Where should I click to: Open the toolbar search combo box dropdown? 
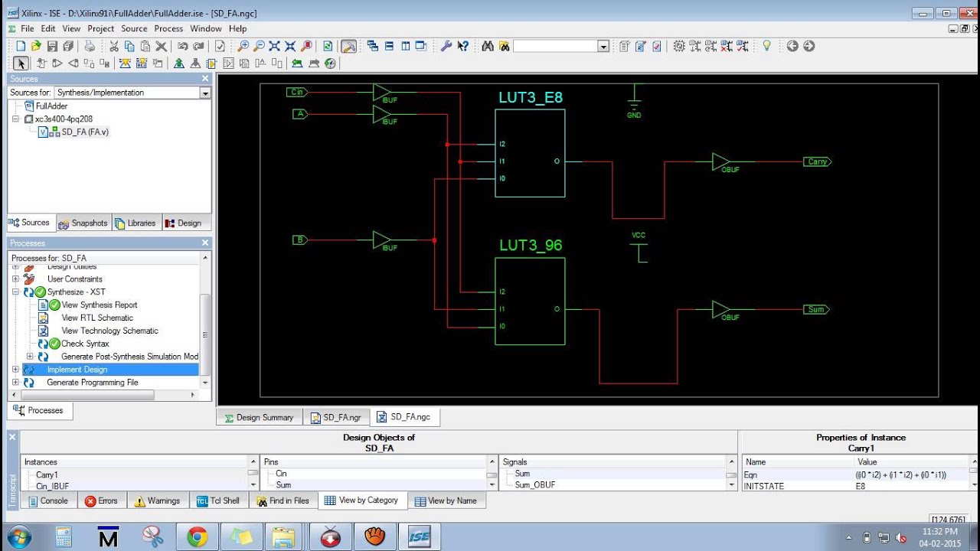tap(603, 47)
